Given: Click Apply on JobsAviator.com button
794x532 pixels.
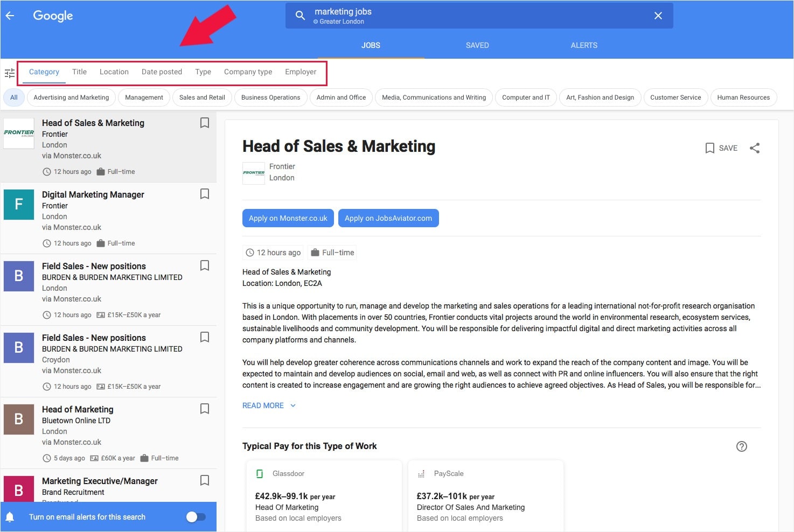Looking at the screenshot, I should [388, 218].
